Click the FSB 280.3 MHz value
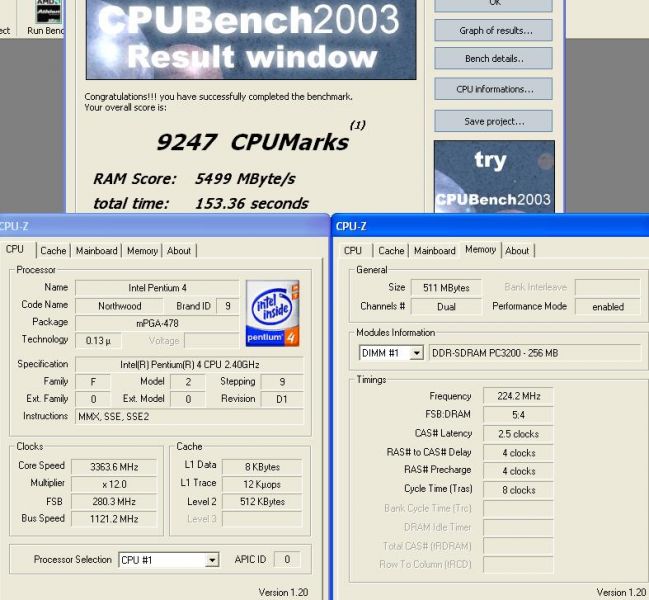649x600 pixels. (114, 502)
